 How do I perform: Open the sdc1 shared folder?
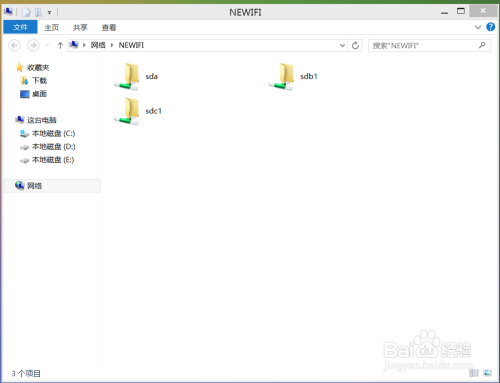click(138, 111)
